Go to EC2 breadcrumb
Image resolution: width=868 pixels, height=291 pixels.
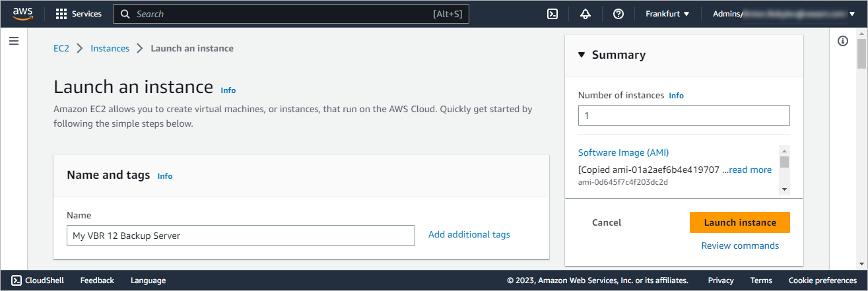tap(61, 48)
